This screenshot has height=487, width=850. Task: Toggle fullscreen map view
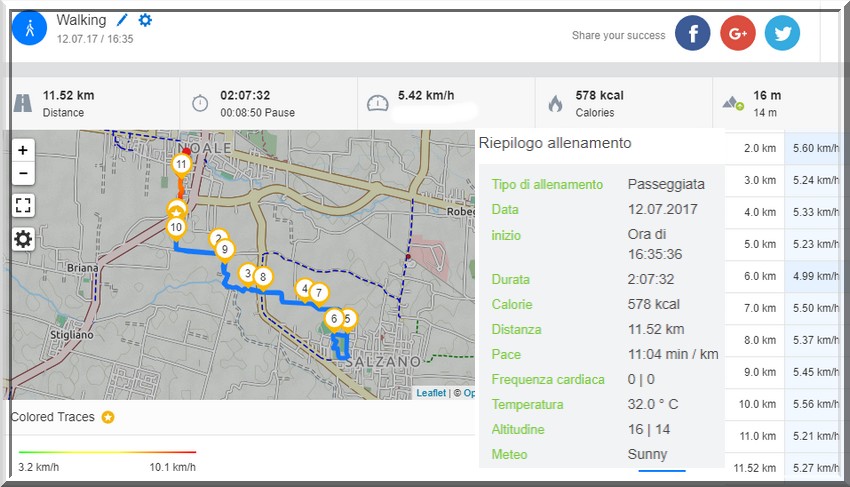pos(23,205)
